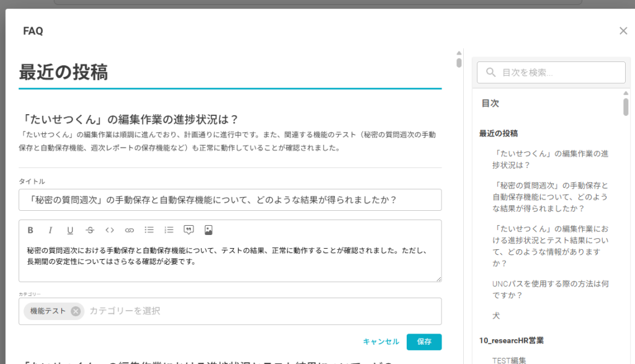Screen dimensions: 635x364
Task: Toggle bold formatting in the editor toolbar
Action: 30,230
